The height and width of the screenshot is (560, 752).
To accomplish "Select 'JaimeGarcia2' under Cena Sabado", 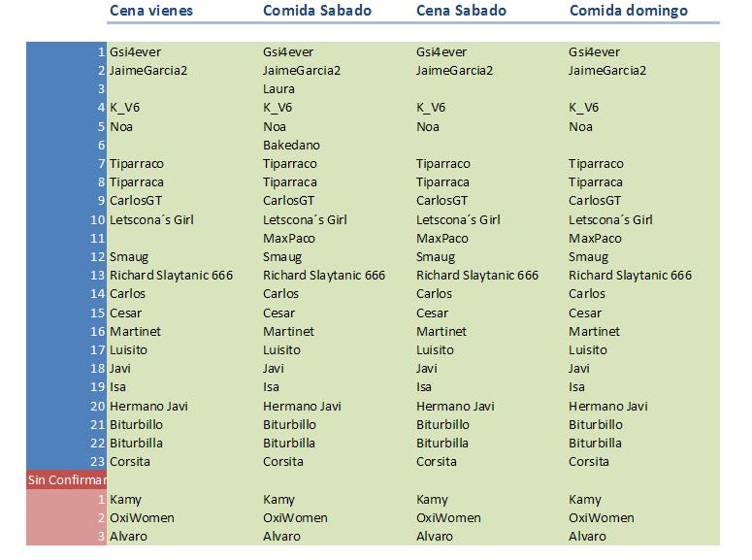I will click(x=454, y=71).
